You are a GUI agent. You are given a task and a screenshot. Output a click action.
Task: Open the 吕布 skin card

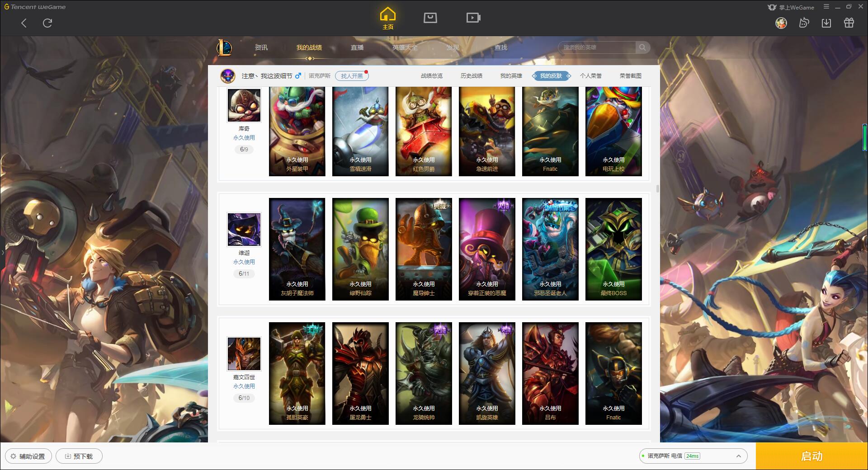point(550,373)
